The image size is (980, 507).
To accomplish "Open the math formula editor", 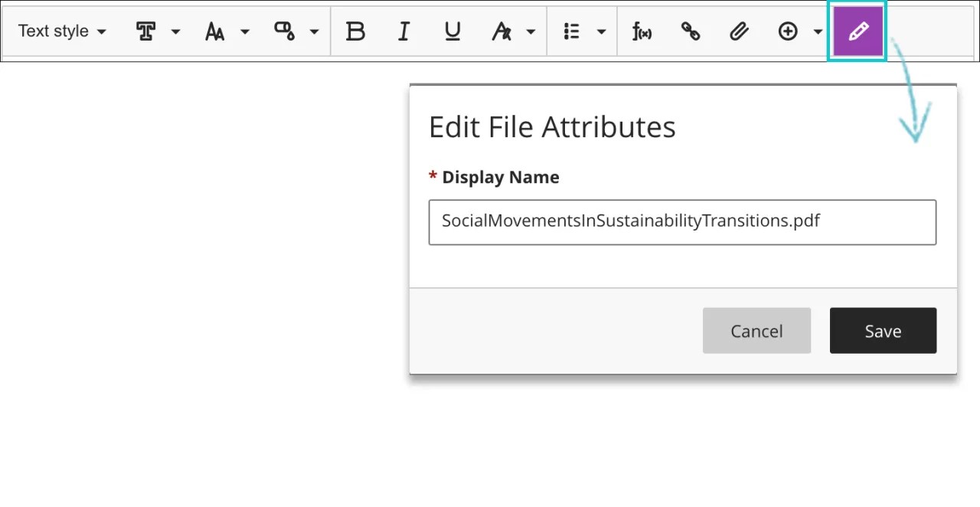I will pyautogui.click(x=642, y=31).
